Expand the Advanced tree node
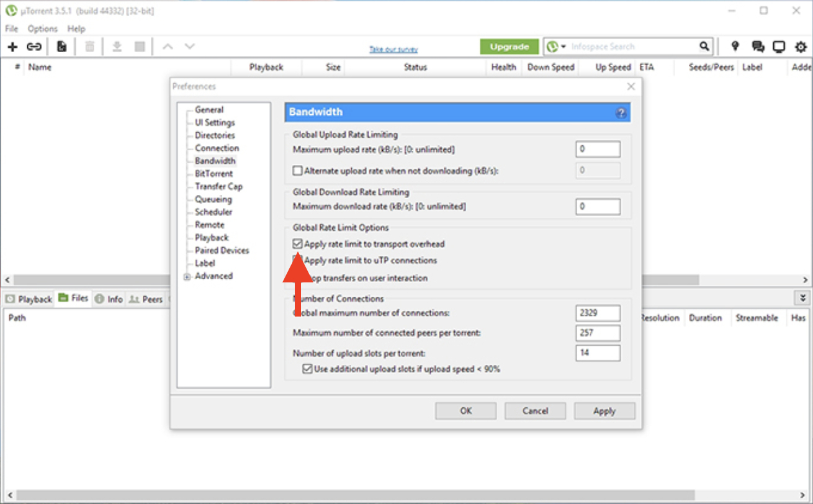The image size is (813, 504). pyautogui.click(x=187, y=277)
